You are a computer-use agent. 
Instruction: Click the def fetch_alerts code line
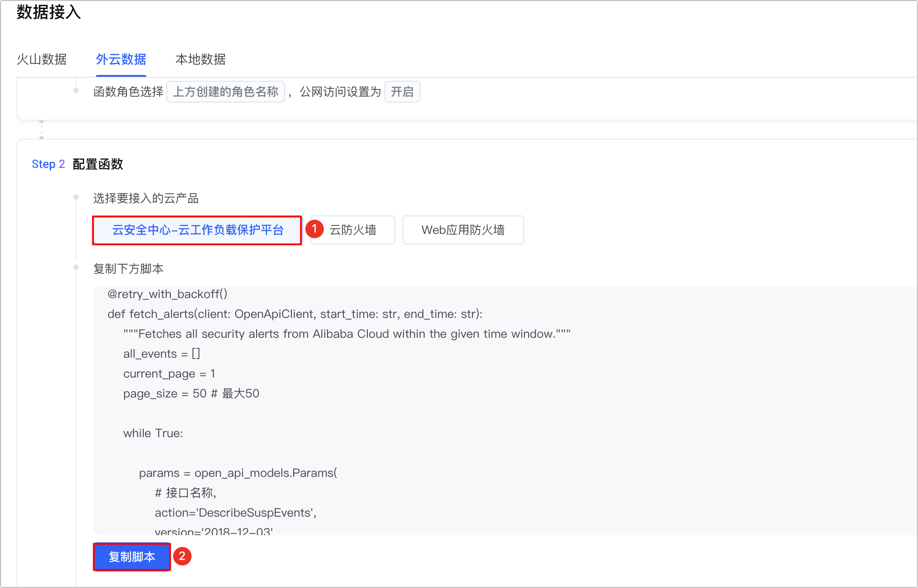coord(295,314)
